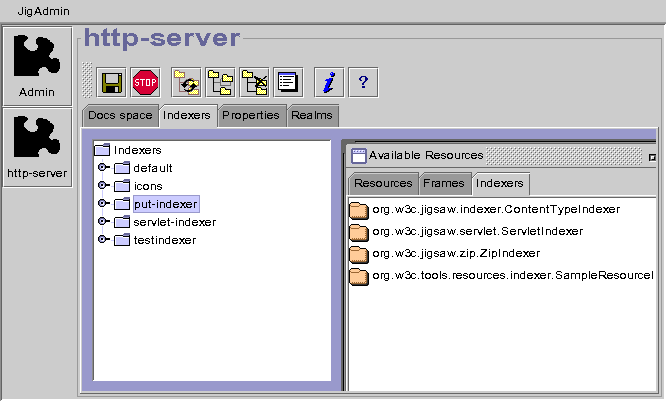Expand the servlet-indexer tree node
Image resolution: width=666 pixels, height=401 pixels.
coord(103,222)
